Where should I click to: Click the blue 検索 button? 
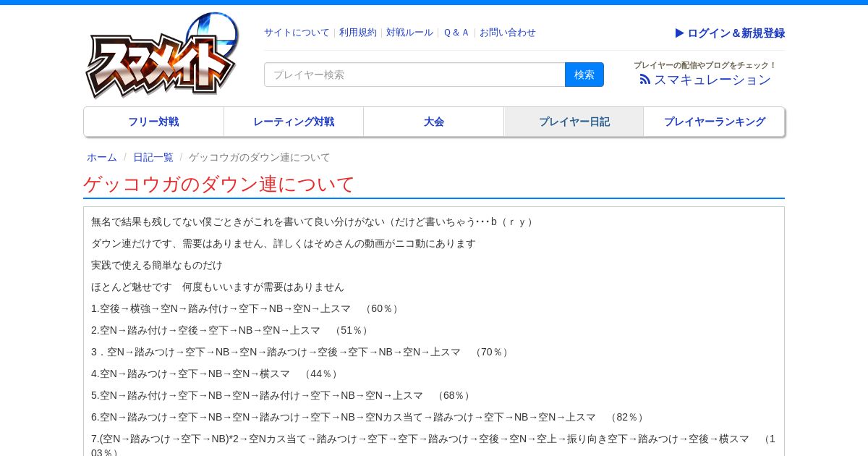(584, 75)
